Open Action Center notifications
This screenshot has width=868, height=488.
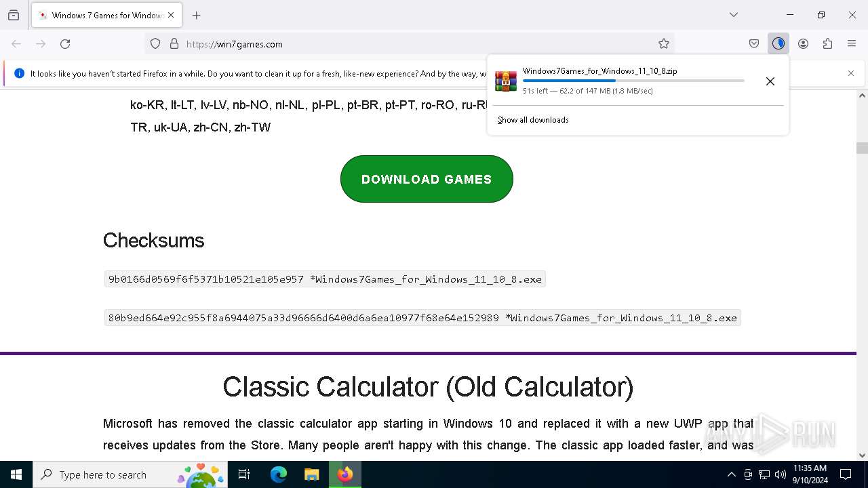(846, 474)
